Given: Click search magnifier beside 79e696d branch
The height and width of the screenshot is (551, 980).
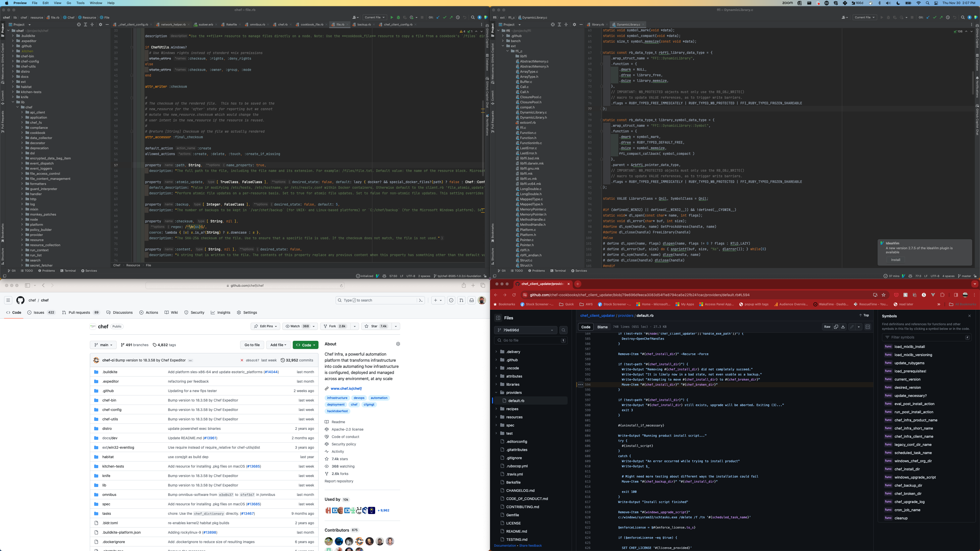Looking at the screenshot, I should click(x=563, y=330).
